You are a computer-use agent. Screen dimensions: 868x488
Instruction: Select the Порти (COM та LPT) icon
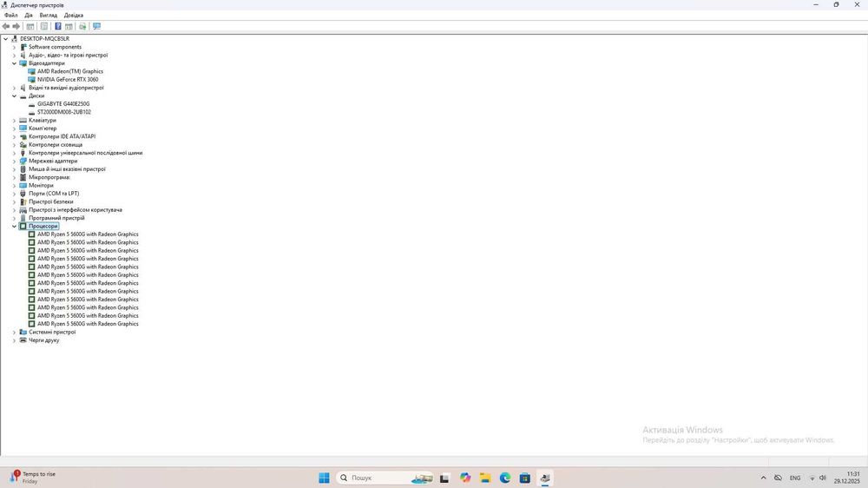(x=23, y=194)
